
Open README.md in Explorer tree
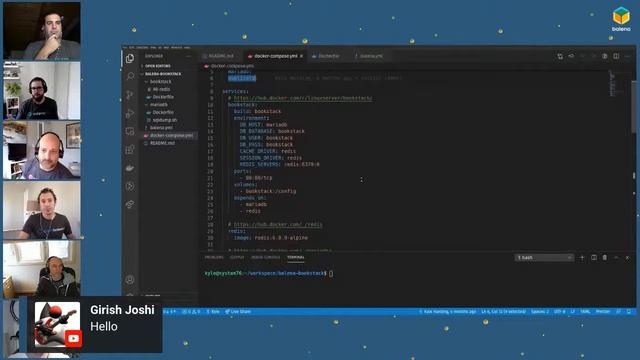click(x=169, y=143)
